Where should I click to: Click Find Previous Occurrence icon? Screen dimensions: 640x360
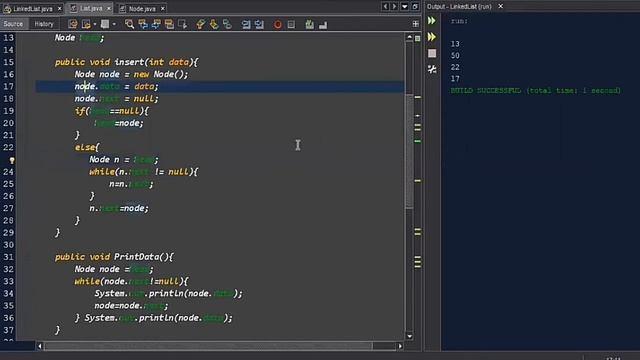[143, 24]
